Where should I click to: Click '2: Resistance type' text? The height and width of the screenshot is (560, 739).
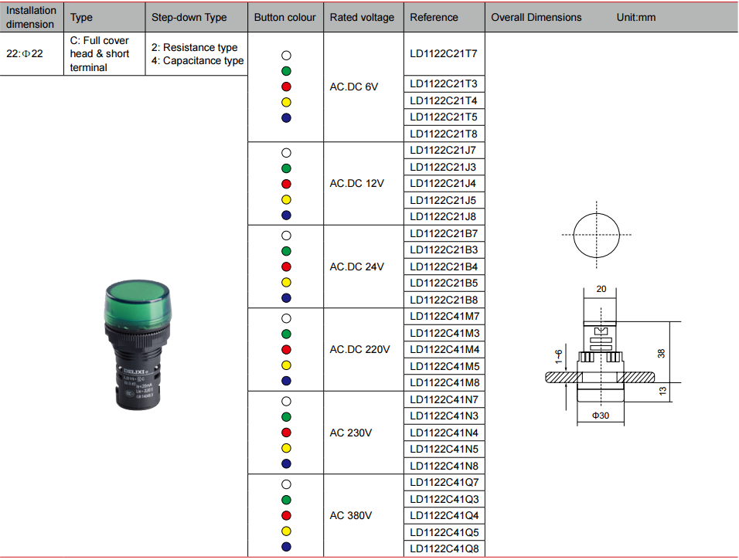click(x=194, y=48)
